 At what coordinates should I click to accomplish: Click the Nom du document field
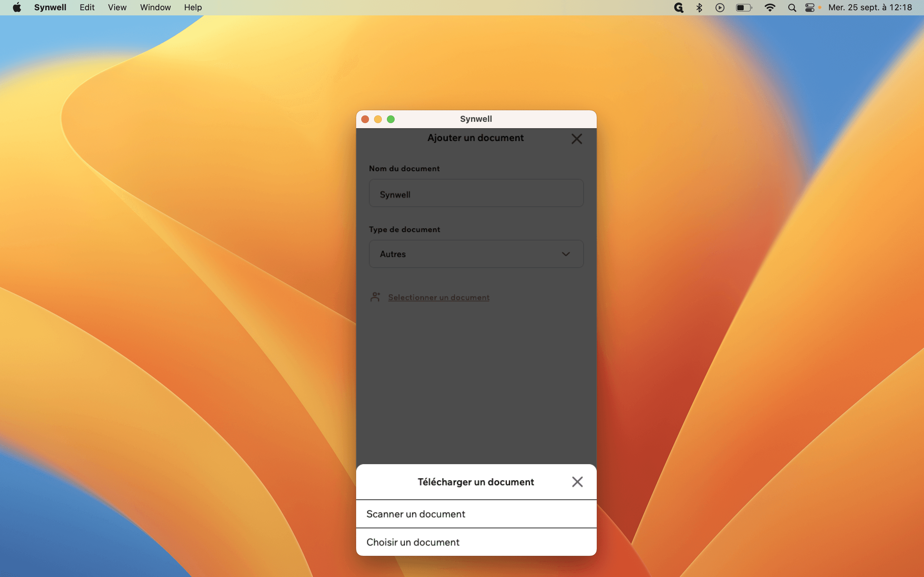pos(476,193)
